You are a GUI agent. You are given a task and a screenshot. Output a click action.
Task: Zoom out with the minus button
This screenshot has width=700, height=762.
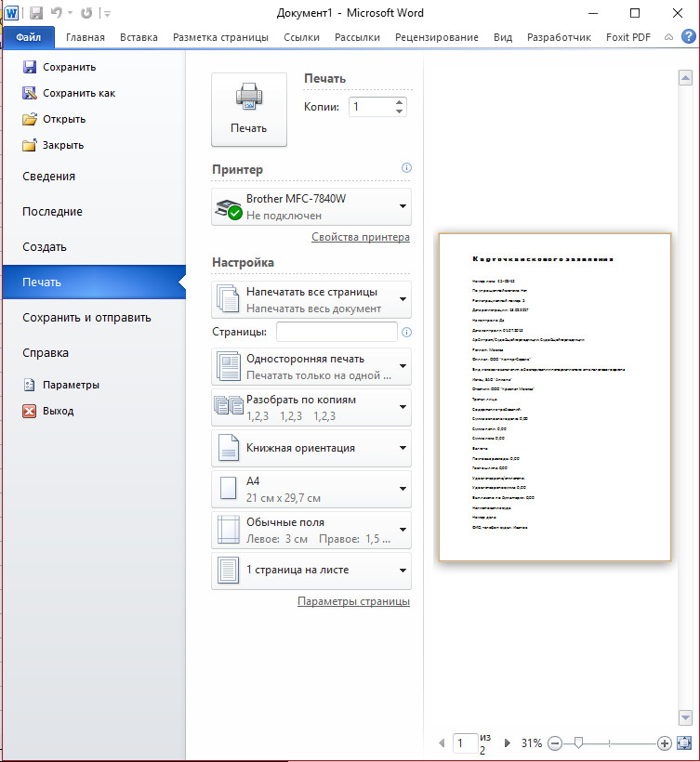pyautogui.click(x=555, y=743)
